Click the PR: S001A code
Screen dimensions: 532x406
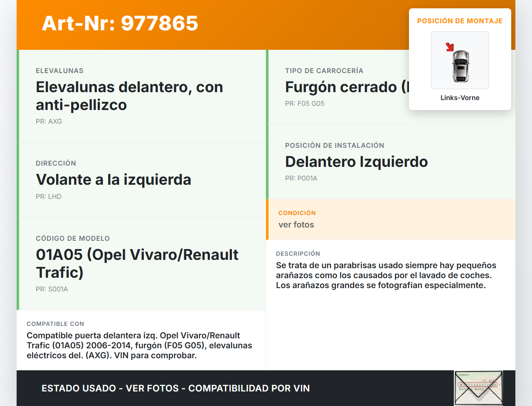pyautogui.click(x=52, y=289)
